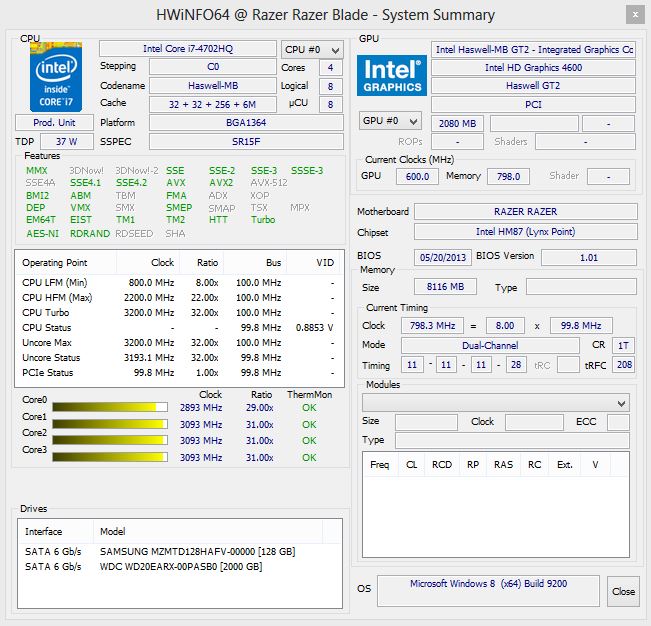Click the Drives Interface column header
The height and width of the screenshot is (626, 651).
click(56, 531)
